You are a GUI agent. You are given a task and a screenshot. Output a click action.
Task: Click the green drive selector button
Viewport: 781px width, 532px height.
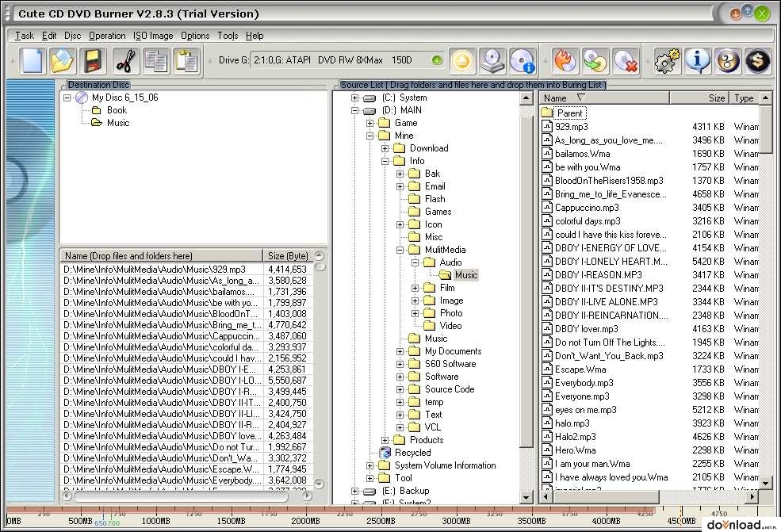tap(437, 60)
